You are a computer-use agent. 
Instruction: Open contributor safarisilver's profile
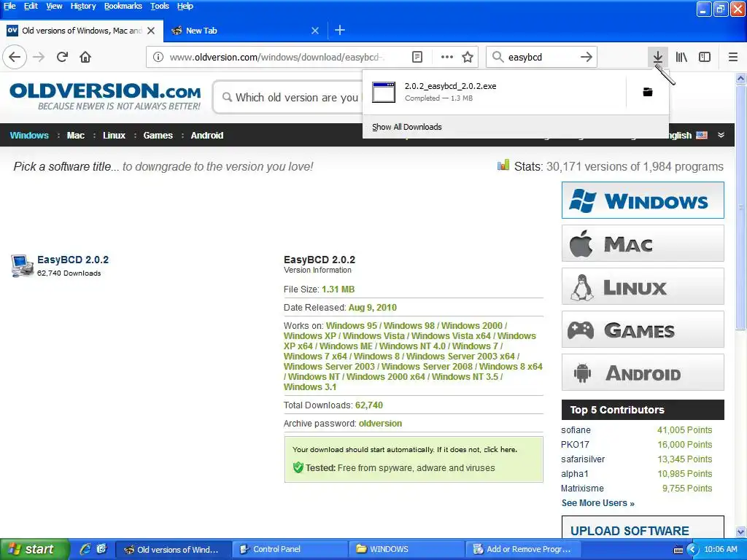pos(583,459)
